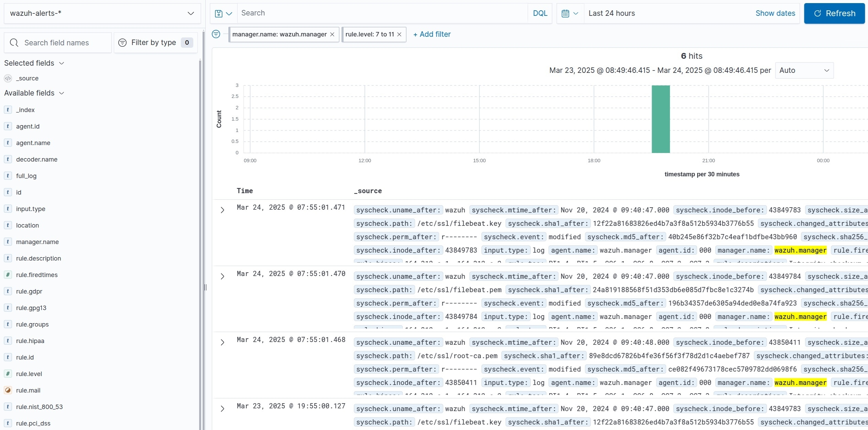Click the full_log field type icon
Viewport: 868px width, 430px height.
(x=8, y=176)
